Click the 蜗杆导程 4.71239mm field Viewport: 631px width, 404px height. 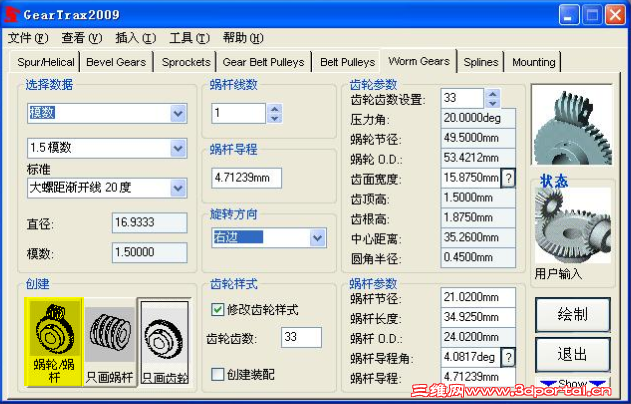(x=246, y=178)
